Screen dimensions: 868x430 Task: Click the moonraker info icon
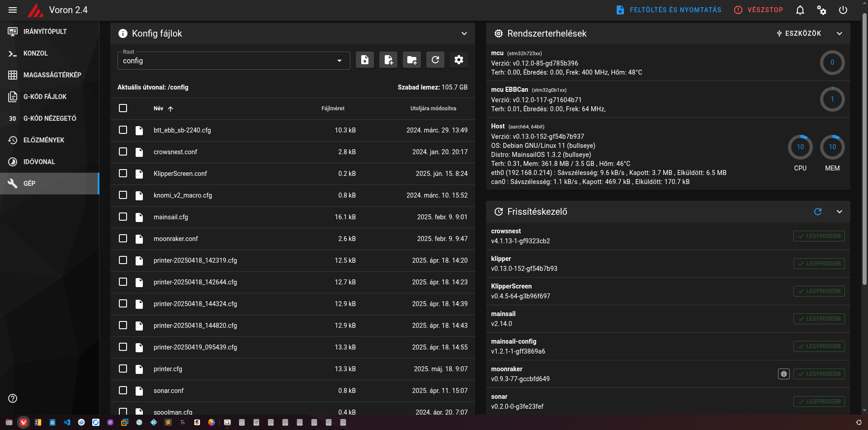[784, 374]
